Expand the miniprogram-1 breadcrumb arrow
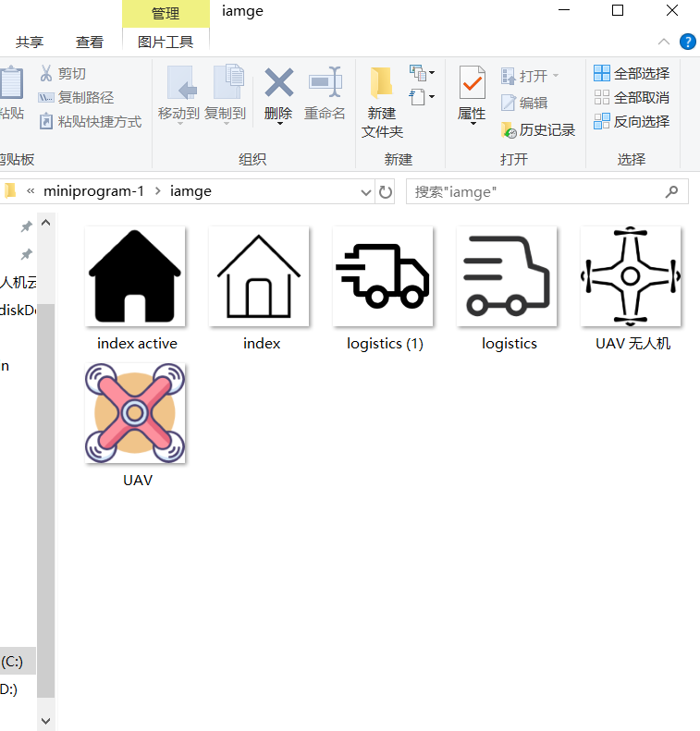 coord(157,191)
